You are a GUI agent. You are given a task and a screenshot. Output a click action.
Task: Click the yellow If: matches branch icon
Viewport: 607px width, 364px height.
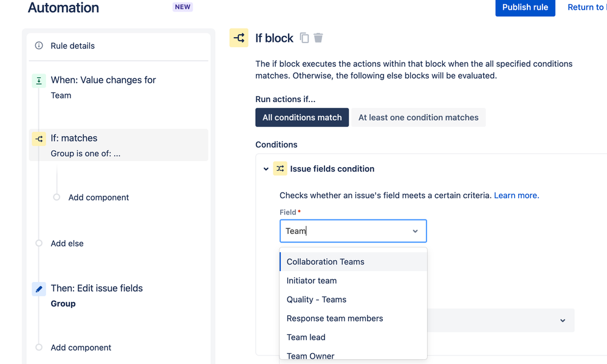point(39,139)
